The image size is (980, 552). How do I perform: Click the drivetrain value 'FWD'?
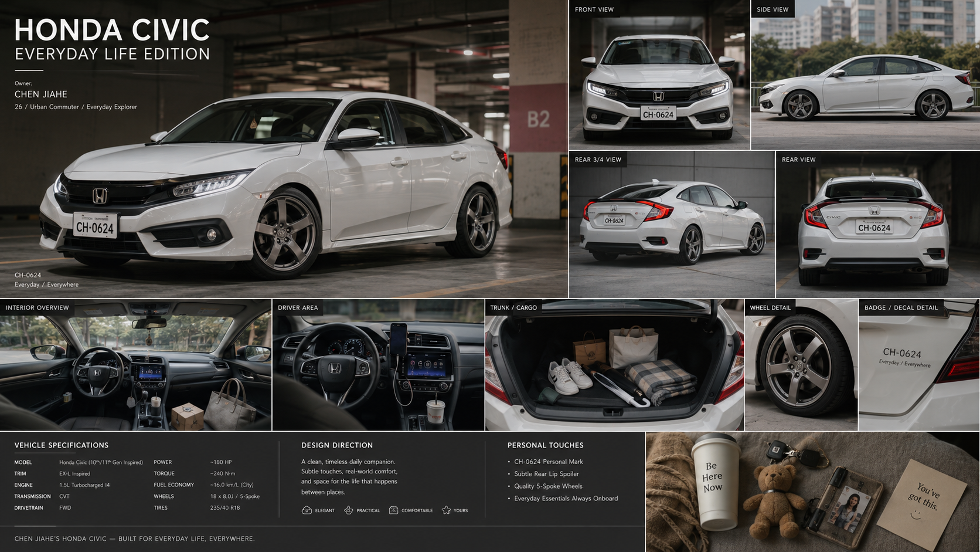(x=65, y=508)
